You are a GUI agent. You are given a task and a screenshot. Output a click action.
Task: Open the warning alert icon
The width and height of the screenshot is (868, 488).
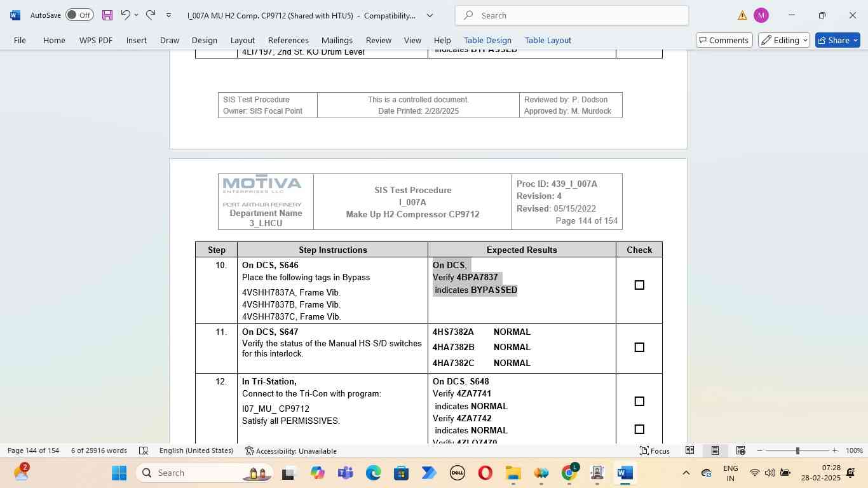pos(742,15)
